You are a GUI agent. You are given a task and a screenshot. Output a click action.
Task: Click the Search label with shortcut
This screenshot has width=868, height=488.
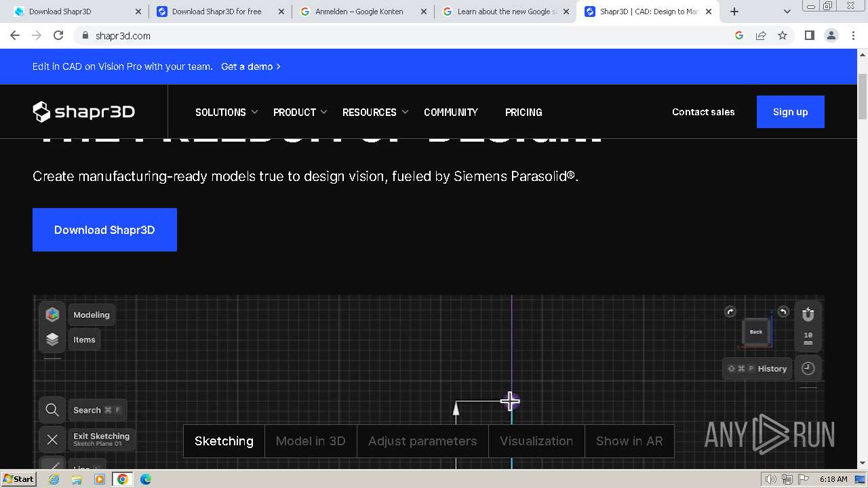click(97, 410)
